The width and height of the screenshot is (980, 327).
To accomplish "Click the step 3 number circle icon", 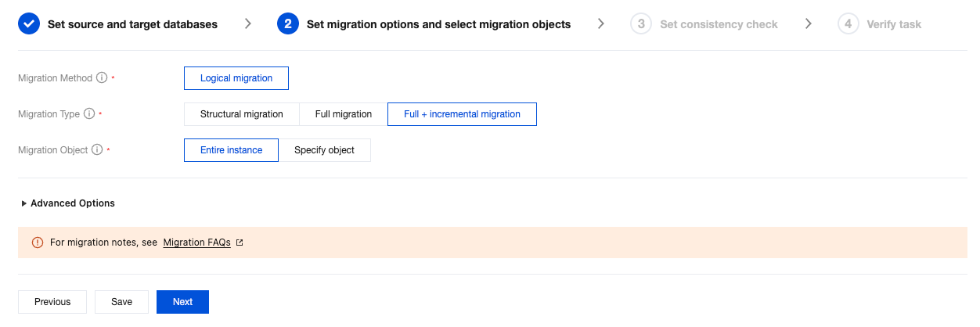I will click(641, 24).
